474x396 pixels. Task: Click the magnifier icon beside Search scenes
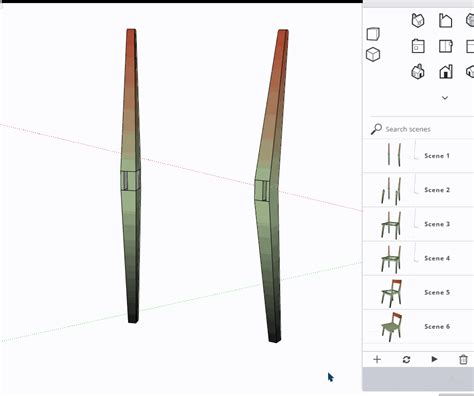coord(376,129)
